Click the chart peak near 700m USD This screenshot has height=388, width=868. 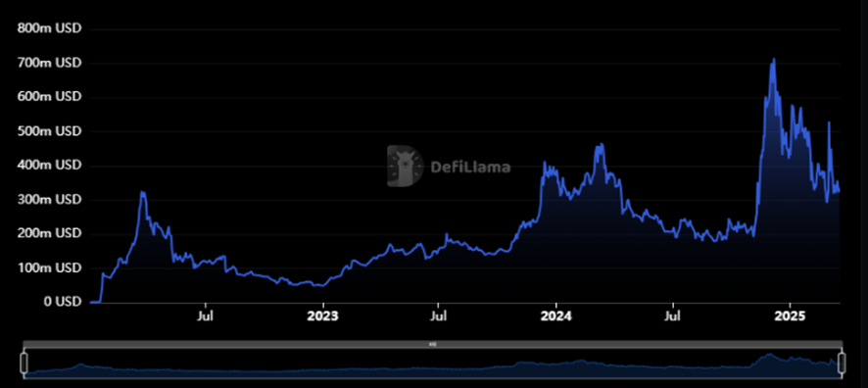[x=773, y=59]
